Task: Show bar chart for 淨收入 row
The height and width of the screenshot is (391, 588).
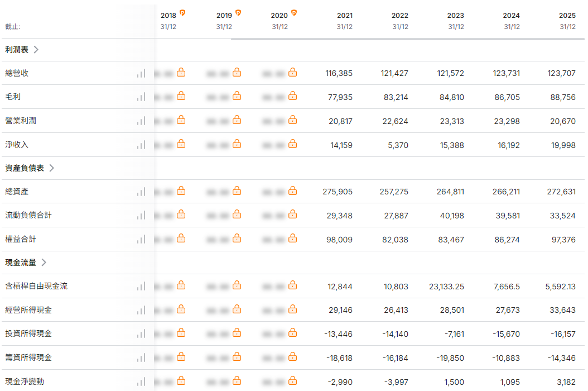Action: click(x=141, y=145)
